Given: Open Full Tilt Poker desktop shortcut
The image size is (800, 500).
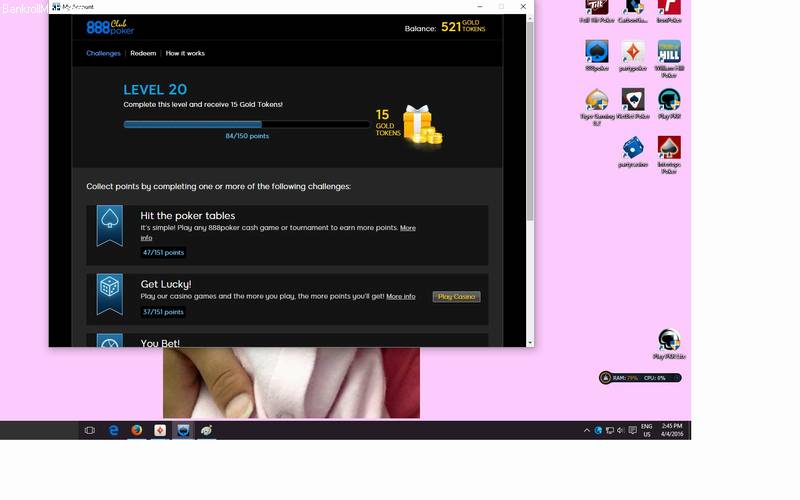Looking at the screenshot, I should pos(597,11).
